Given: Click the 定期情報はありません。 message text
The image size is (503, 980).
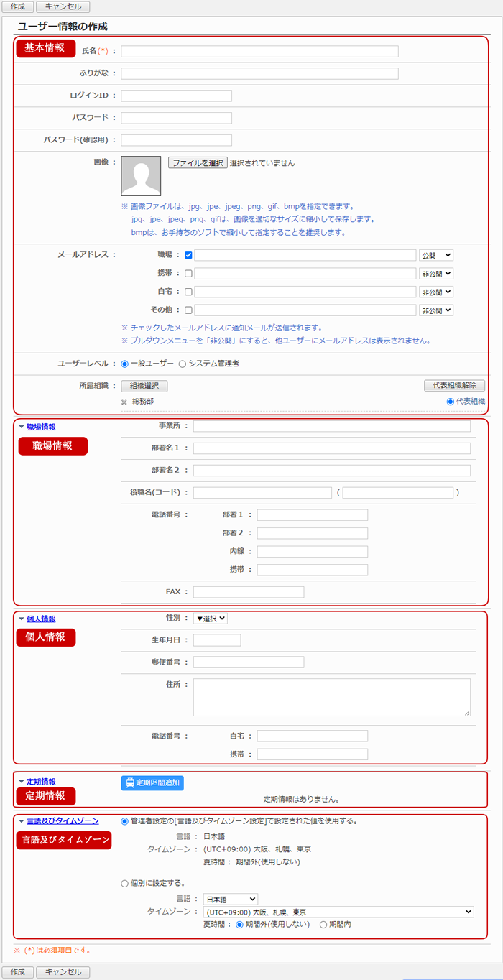Looking at the screenshot, I should pyautogui.click(x=301, y=798).
